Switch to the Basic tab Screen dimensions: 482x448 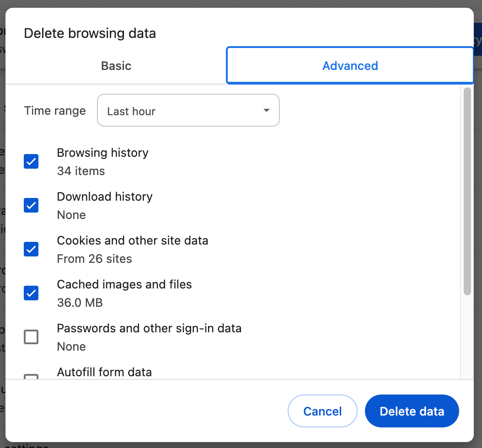coord(116,65)
